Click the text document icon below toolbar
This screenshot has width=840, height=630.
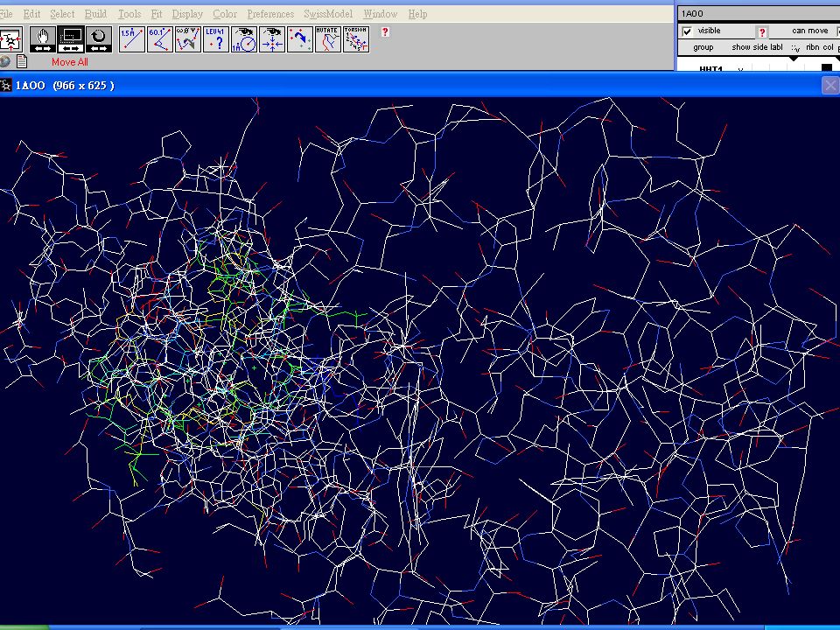(x=22, y=61)
